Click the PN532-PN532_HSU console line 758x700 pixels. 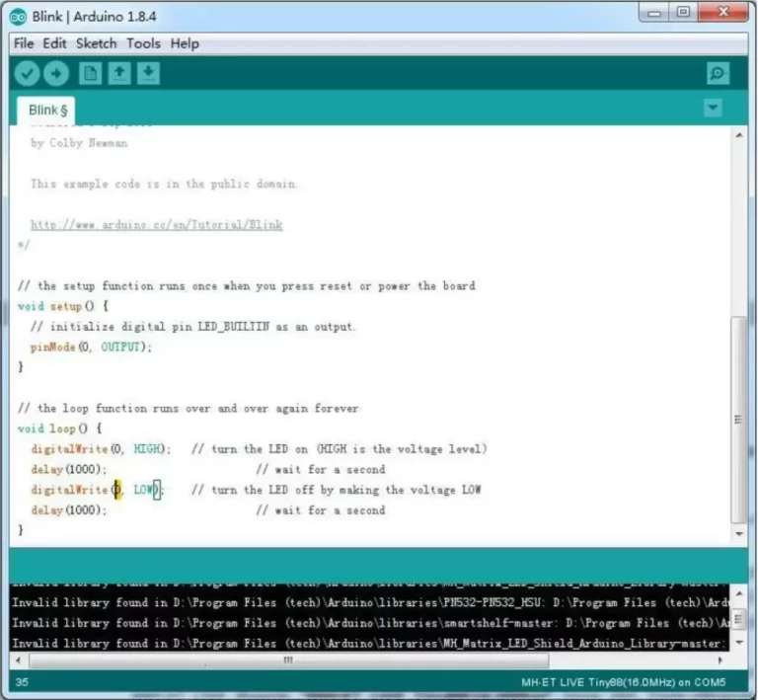[370, 603]
